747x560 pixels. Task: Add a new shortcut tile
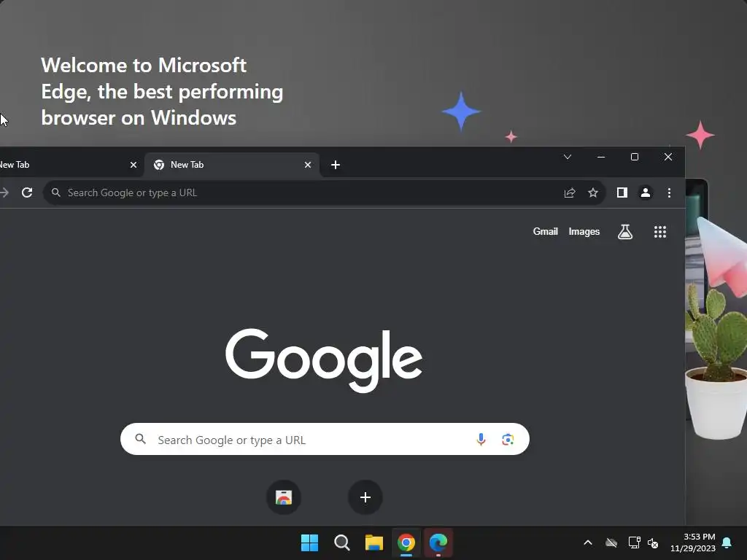tap(365, 497)
